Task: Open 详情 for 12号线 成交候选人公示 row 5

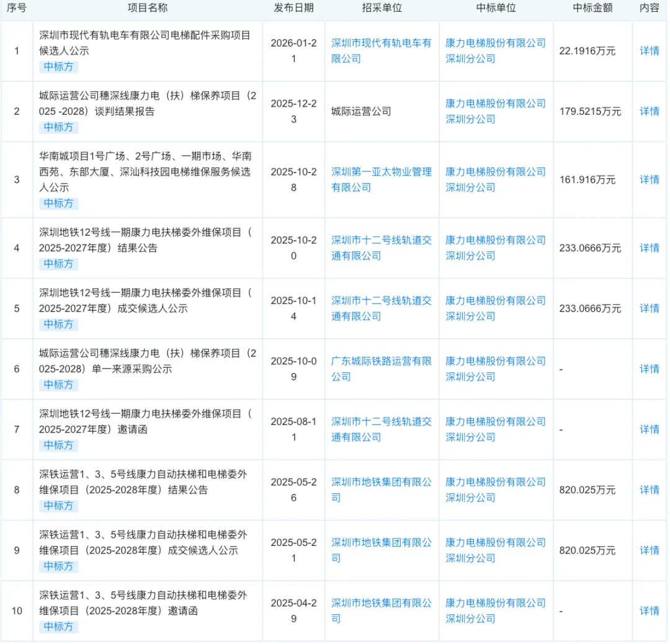Action: click(x=649, y=308)
